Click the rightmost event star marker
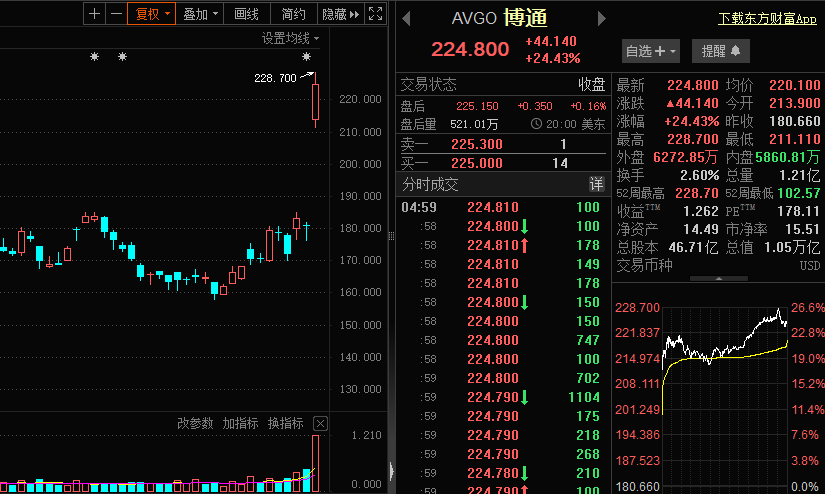Screen dimensions: 825x494 pyautogui.click(x=306, y=56)
